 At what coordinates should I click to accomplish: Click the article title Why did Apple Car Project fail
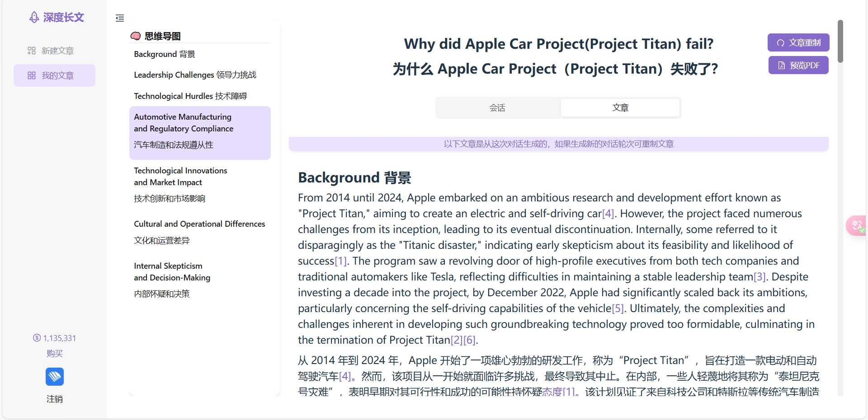pyautogui.click(x=559, y=44)
